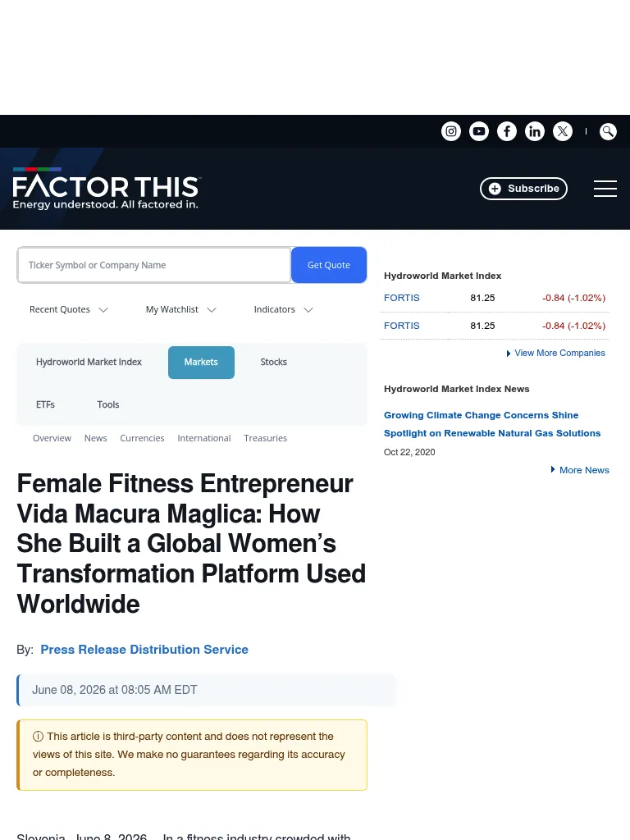Expand the Indicators dropdown
The image size is (630, 840).
click(x=283, y=309)
